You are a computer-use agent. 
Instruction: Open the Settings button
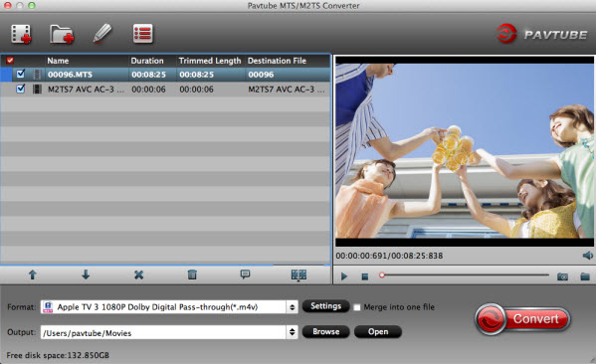[325, 306]
